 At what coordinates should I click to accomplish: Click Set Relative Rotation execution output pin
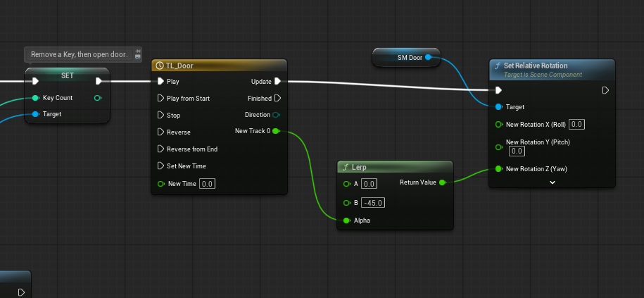(605, 90)
